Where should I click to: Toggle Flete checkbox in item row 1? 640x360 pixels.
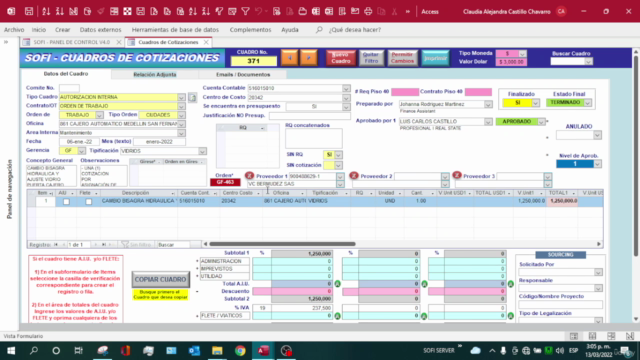(89, 202)
